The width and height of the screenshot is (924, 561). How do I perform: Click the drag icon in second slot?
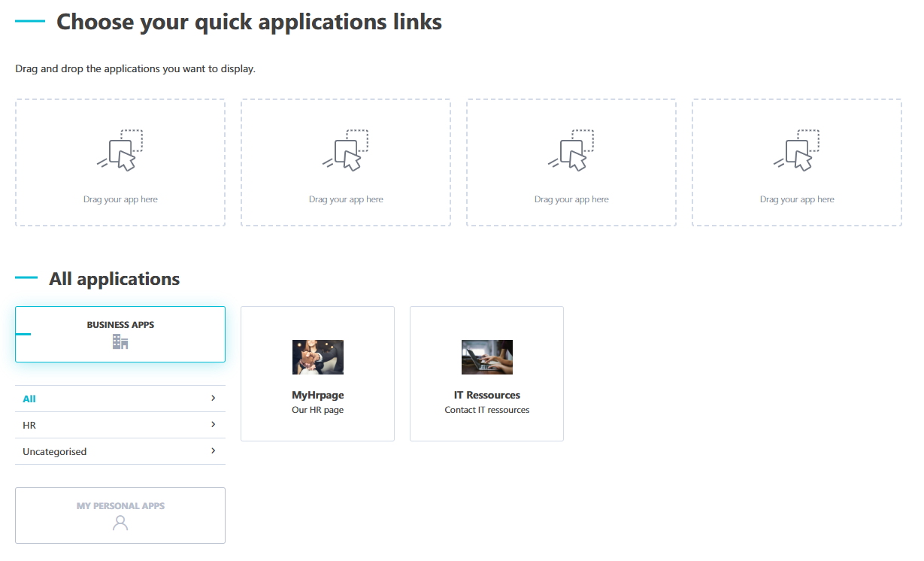346,150
